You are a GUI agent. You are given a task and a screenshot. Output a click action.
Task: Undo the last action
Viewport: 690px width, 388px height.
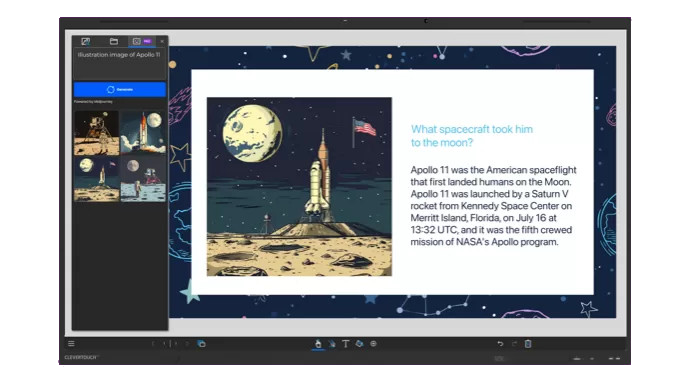click(500, 344)
